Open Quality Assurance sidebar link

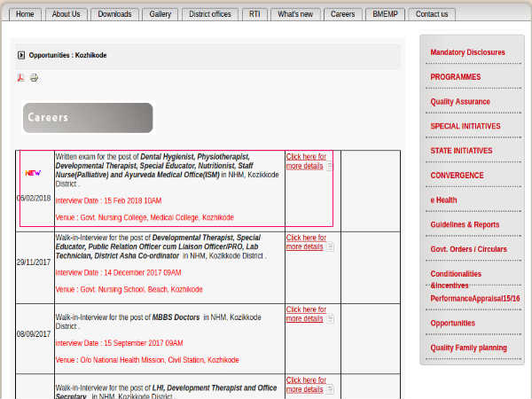(460, 102)
